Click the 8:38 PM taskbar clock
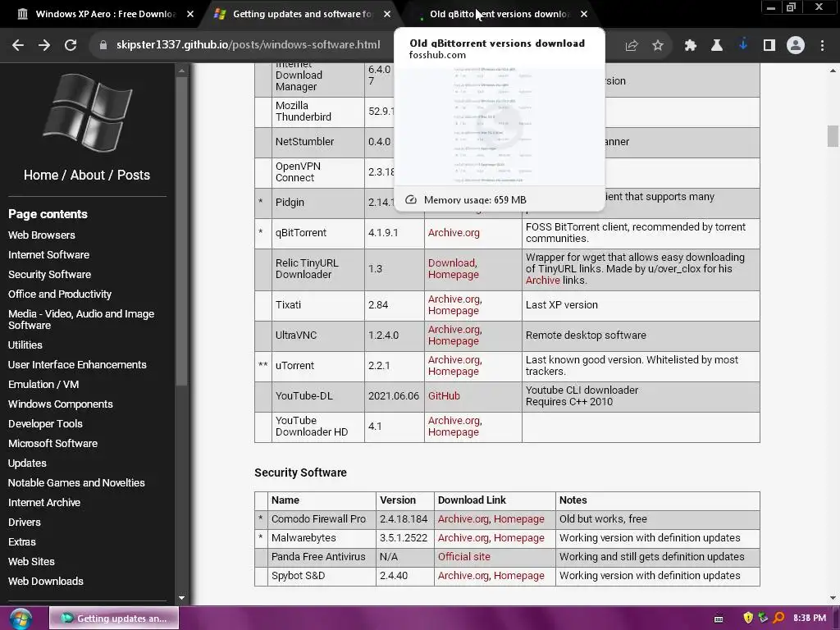840x630 pixels. pos(810,619)
